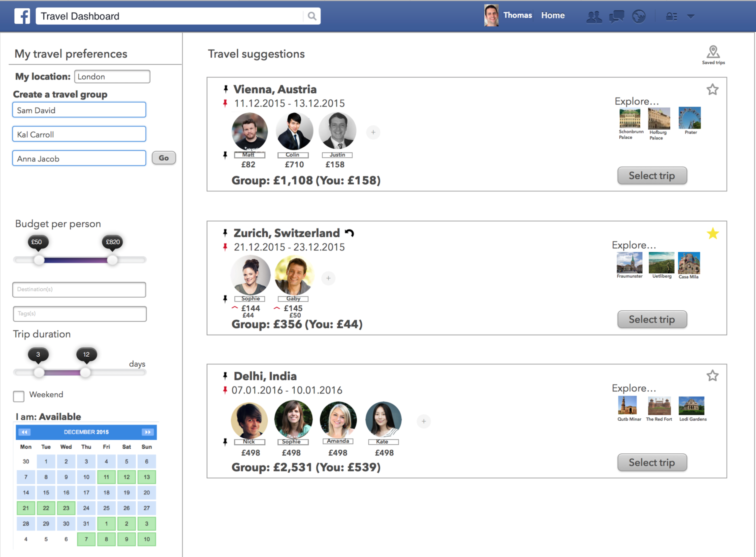Image resolution: width=756 pixels, height=557 pixels.
Task: Click the Facebook logo icon
Action: [22, 16]
